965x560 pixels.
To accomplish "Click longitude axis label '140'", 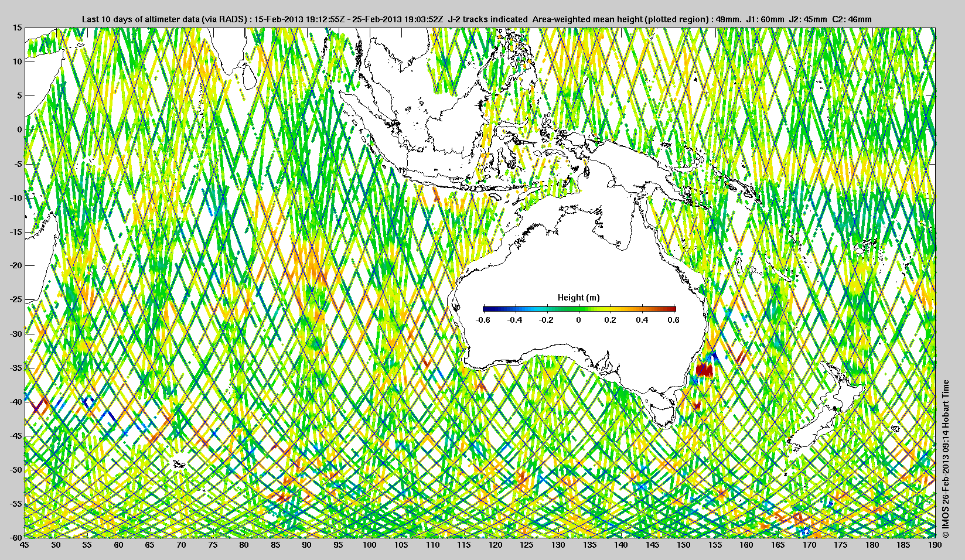I will pyautogui.click(x=621, y=545).
